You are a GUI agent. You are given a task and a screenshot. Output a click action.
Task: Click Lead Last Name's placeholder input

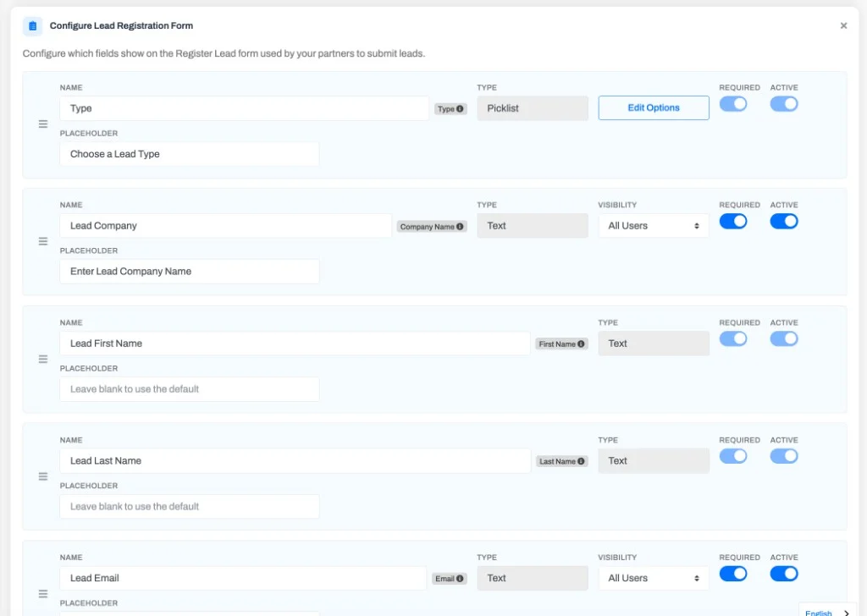click(189, 507)
